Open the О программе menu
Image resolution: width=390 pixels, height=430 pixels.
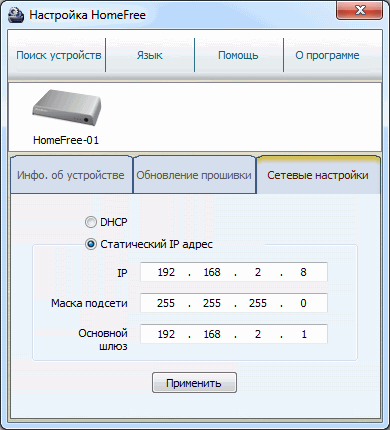pos(327,55)
